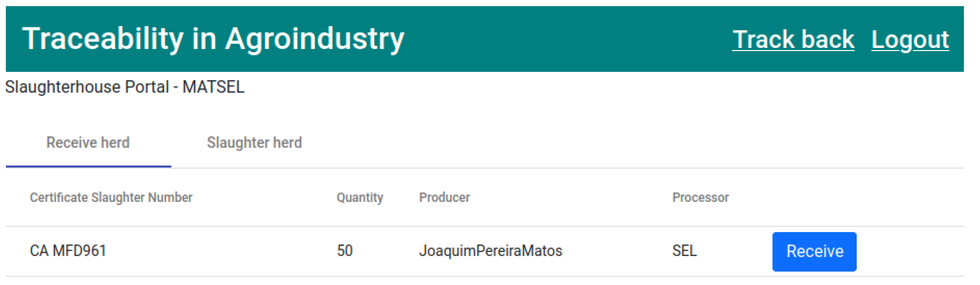
Task: Click the Traceability in Agroindustry title
Action: pos(213,39)
